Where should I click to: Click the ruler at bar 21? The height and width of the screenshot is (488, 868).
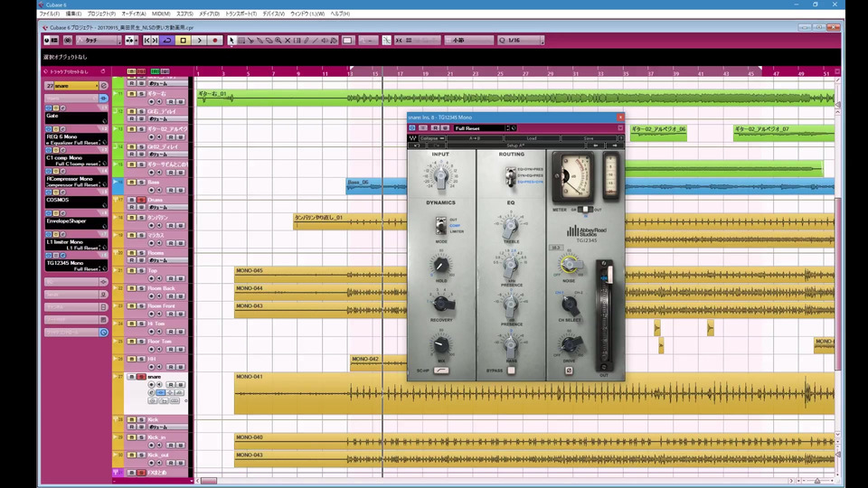click(x=450, y=73)
